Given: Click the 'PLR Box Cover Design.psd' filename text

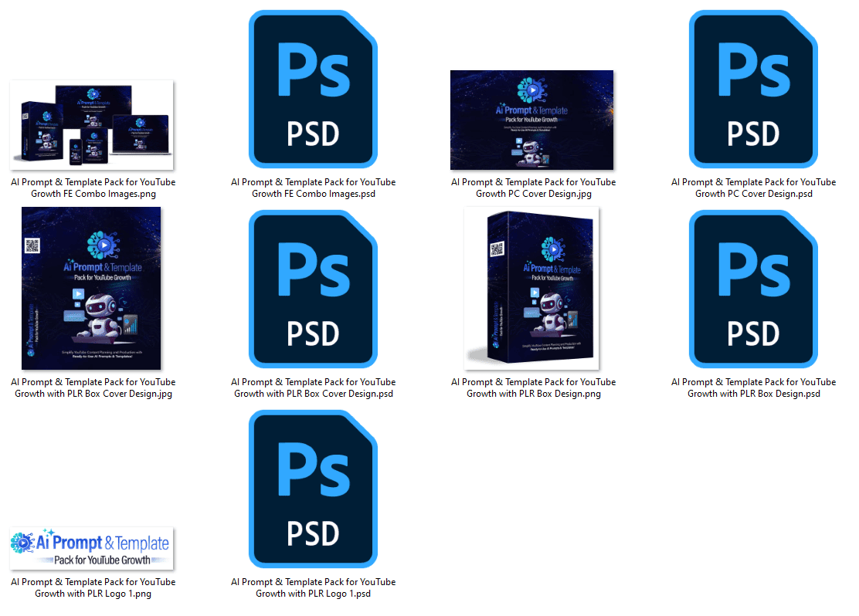Looking at the screenshot, I should point(313,388).
